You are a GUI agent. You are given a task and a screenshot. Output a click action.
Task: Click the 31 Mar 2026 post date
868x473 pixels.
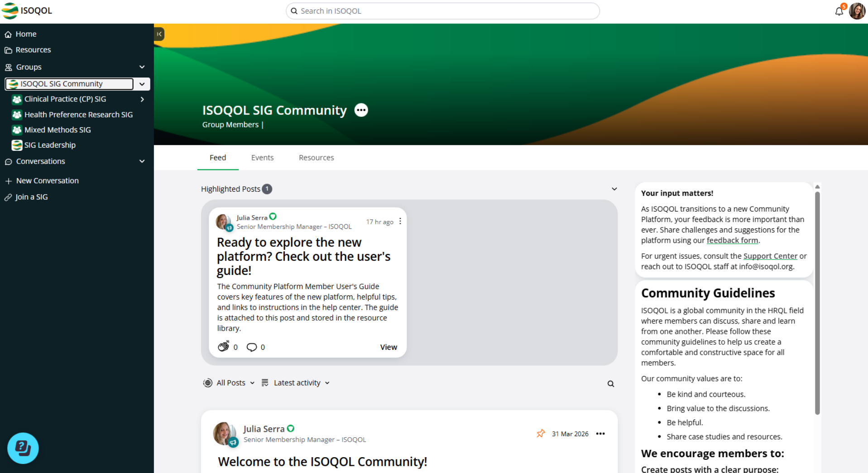570,434
